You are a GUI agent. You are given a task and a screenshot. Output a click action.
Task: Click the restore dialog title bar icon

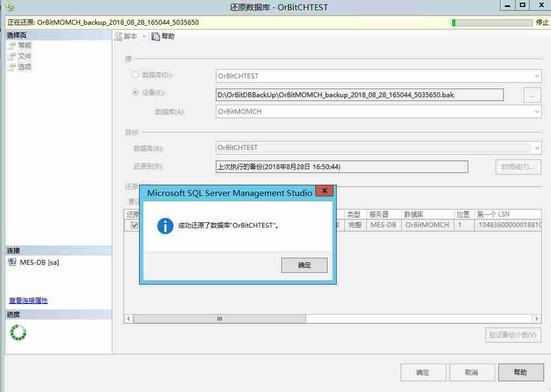coord(11,7)
